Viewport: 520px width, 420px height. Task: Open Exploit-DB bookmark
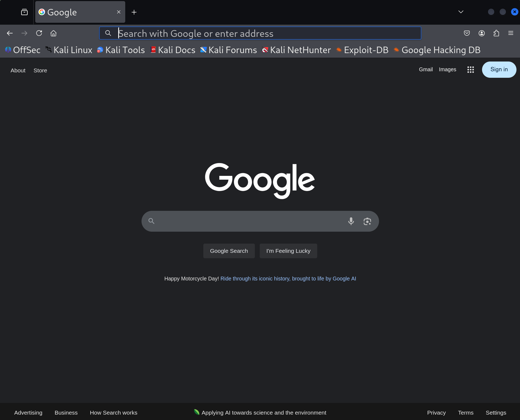[x=362, y=50]
